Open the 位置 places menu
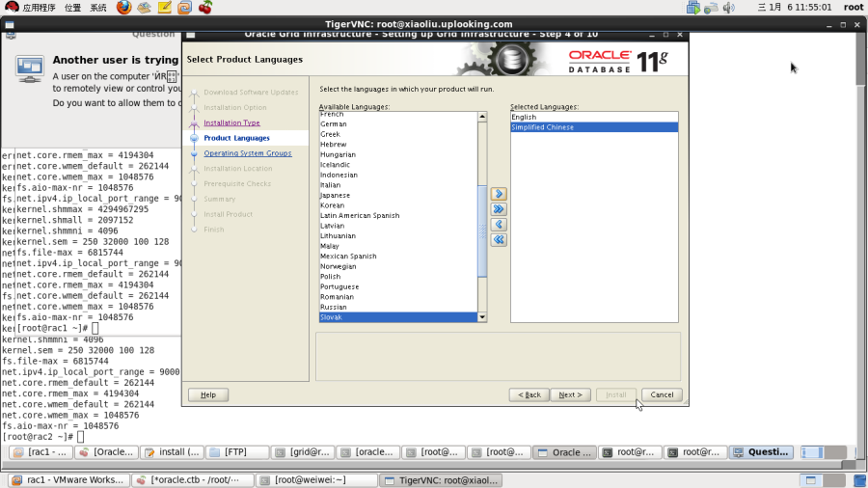This screenshot has height=488, width=868. (x=72, y=7)
